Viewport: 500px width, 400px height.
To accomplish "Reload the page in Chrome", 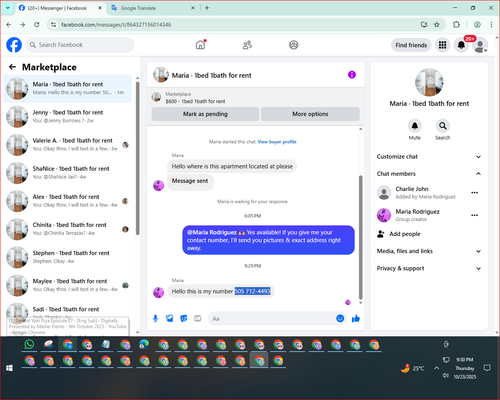I will click(x=37, y=24).
